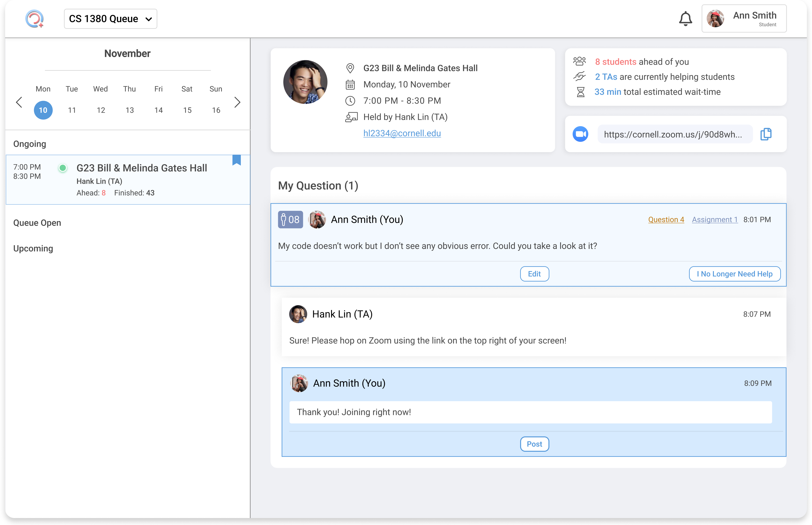The image size is (812, 525).
Task: Click "8 students ahead of you"
Action: pyautogui.click(x=642, y=62)
